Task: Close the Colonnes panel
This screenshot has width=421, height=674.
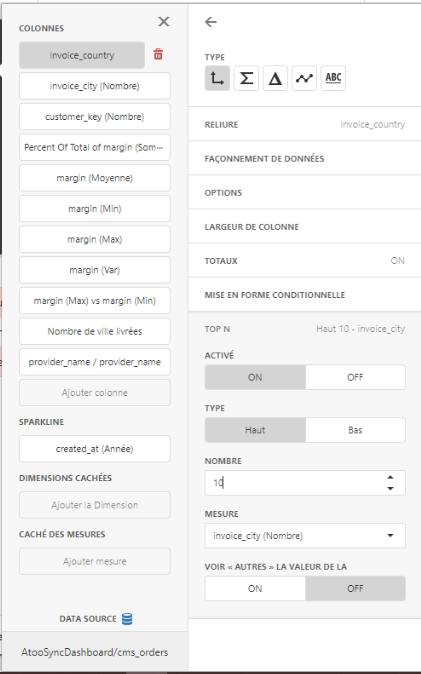Action: click(x=163, y=21)
